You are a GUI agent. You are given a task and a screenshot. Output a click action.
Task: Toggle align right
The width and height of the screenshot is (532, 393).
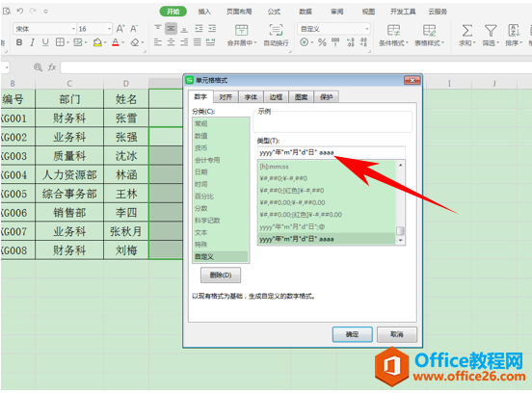point(184,42)
